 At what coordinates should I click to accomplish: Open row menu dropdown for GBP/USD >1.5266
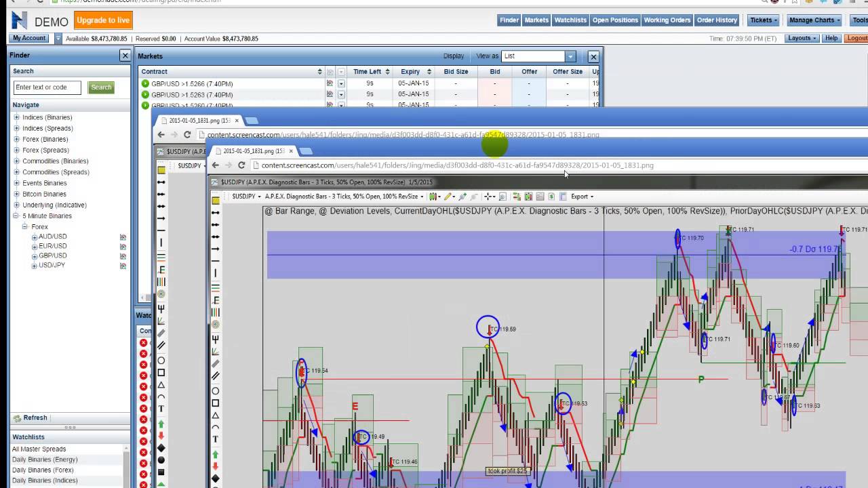point(341,83)
